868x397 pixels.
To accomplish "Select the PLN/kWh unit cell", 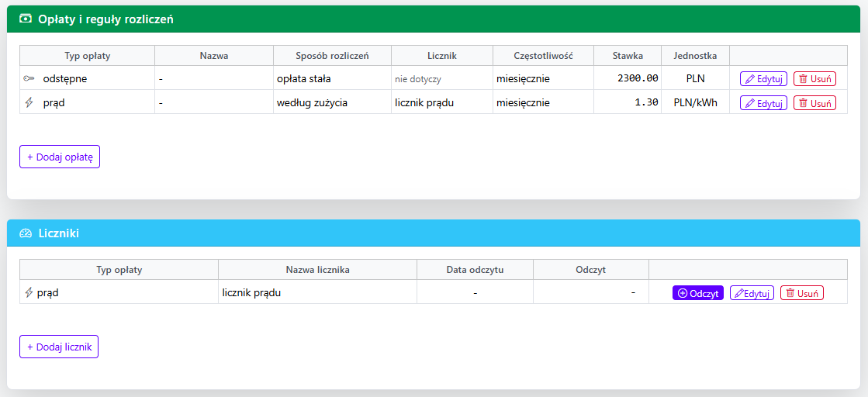I will [695, 102].
